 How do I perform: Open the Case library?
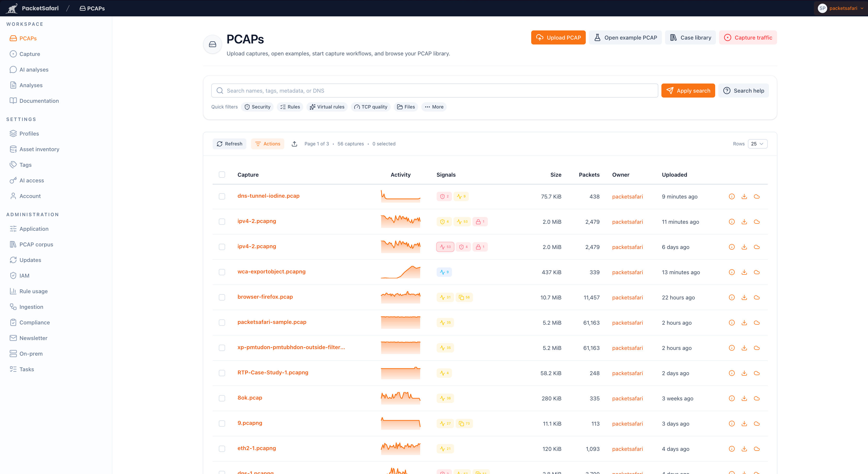(691, 37)
